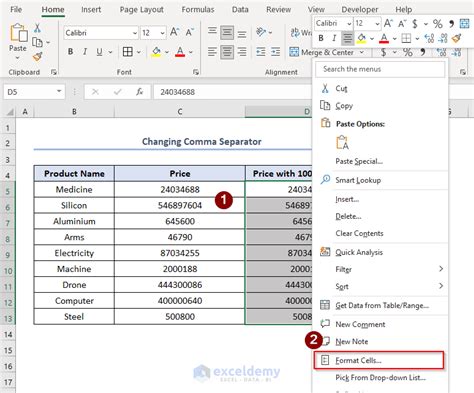Click the Insert Function fx icon
The height and width of the screenshot is (393, 474).
click(139, 92)
